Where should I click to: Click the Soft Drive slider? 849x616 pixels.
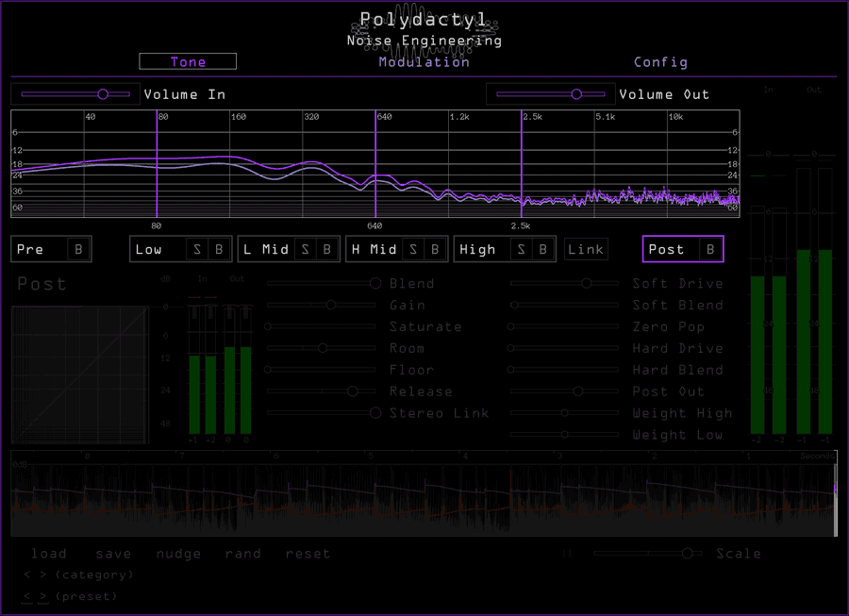564,283
